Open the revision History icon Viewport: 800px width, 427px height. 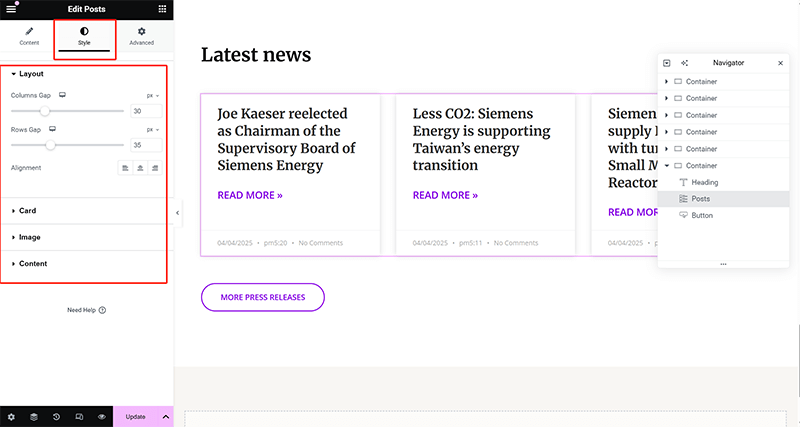pos(56,416)
